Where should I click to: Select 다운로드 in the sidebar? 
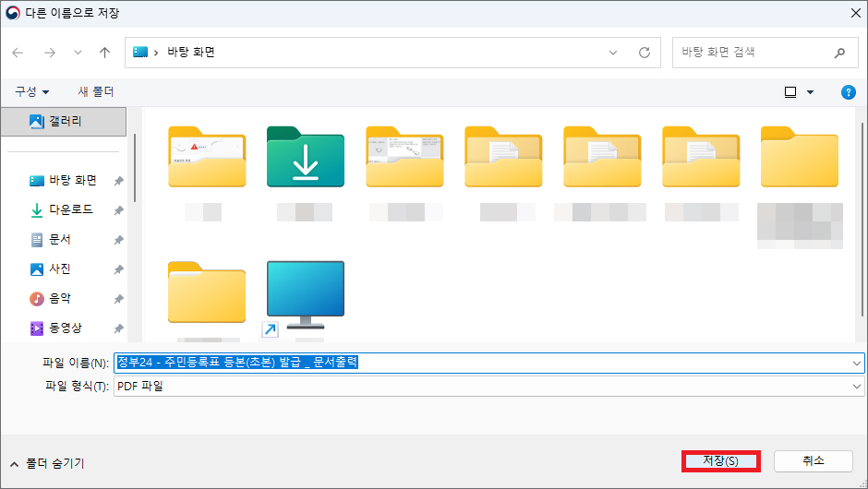(70, 209)
